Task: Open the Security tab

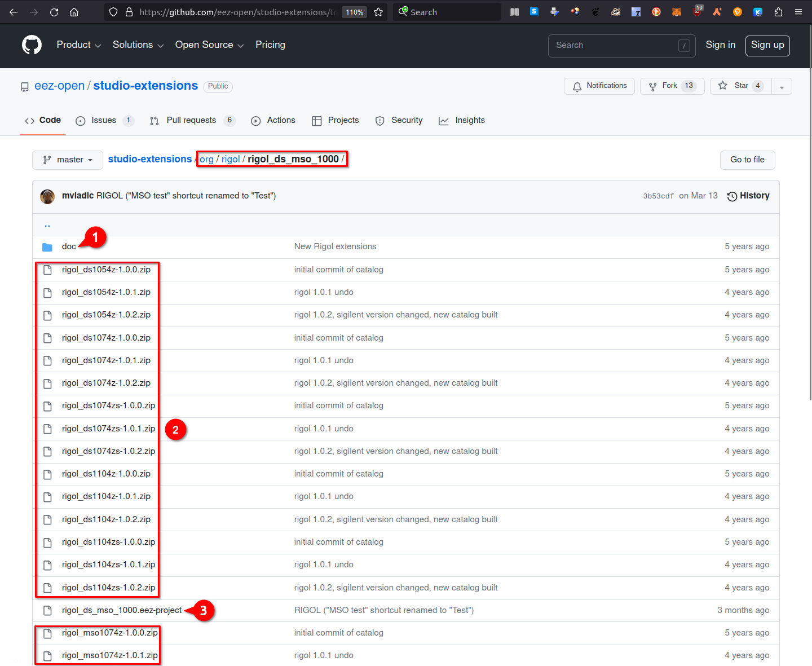Action: click(399, 120)
